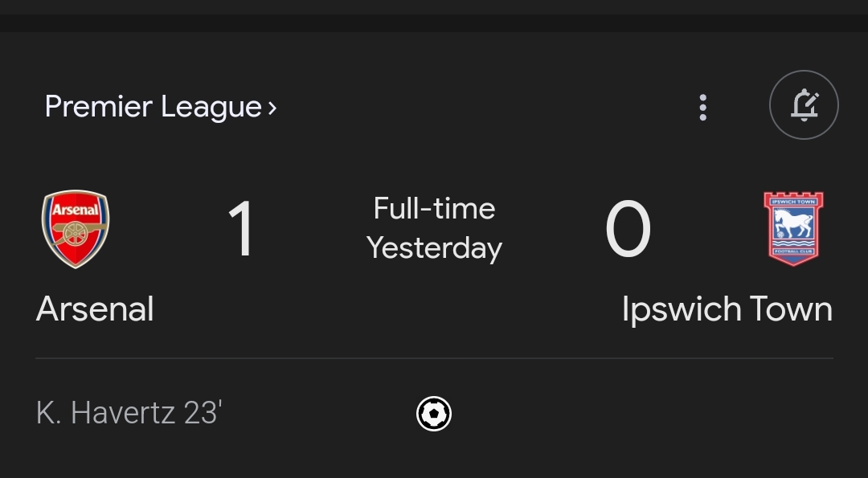Screen dimensions: 868x478
Task: Click the Ipswich Town club crest
Action: (793, 229)
